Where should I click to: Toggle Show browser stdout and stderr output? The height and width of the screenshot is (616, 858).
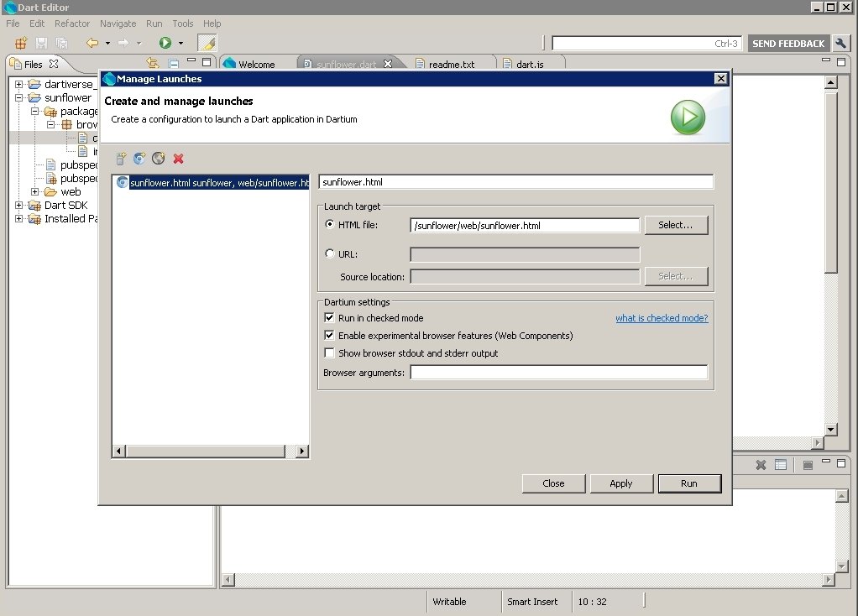[329, 352]
